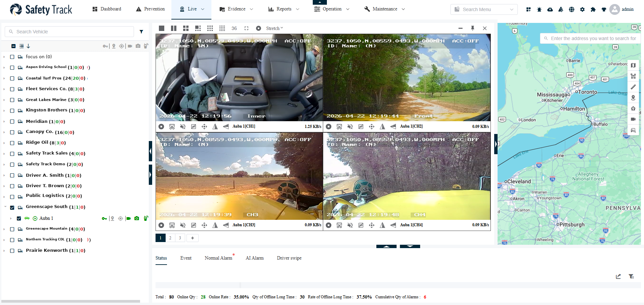Select the map measure ruler tool
Viewport: 644px width, 305px height.
[x=633, y=87]
